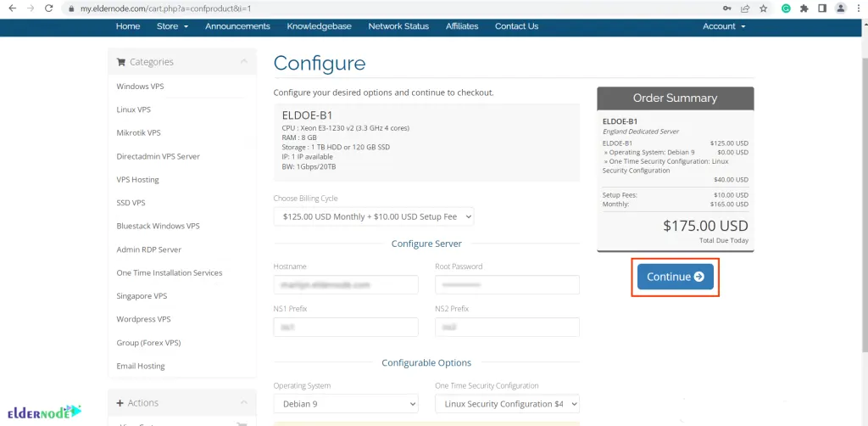Click the browser forward arrow
Screen dimensions: 868x426
pos(30,8)
